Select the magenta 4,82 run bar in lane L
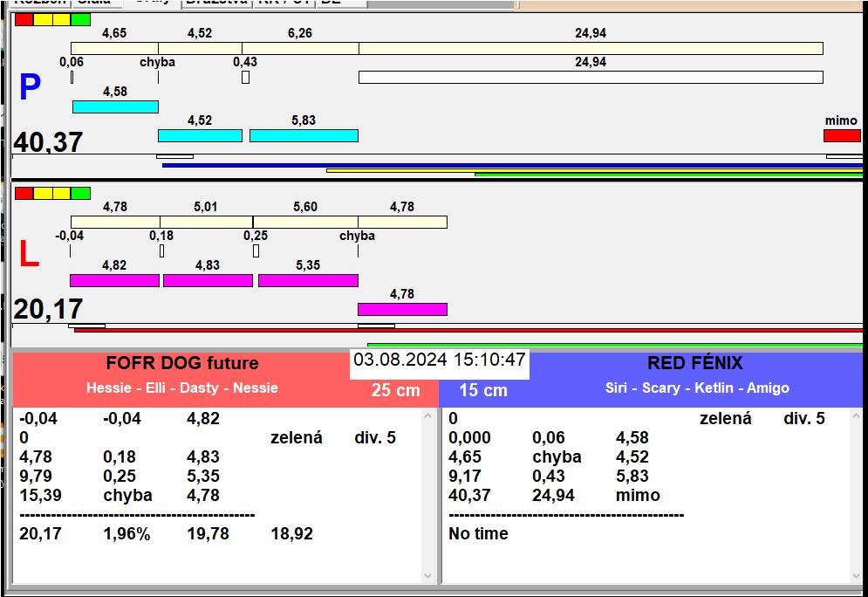868x597 pixels. pos(114,280)
